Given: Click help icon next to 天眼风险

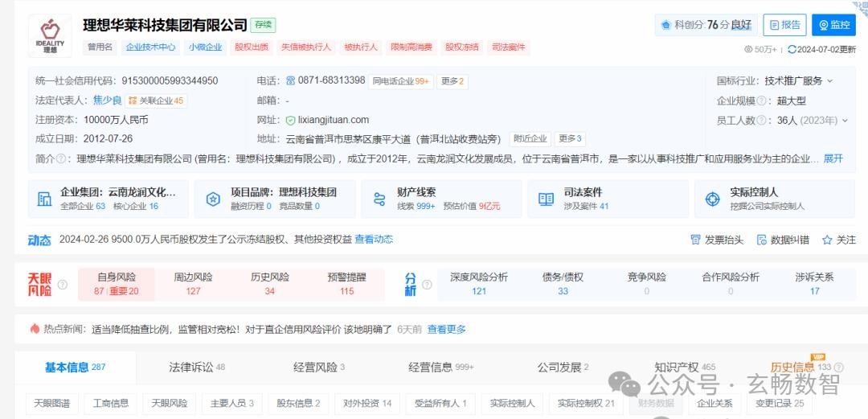Looking at the screenshot, I should coord(63,285).
